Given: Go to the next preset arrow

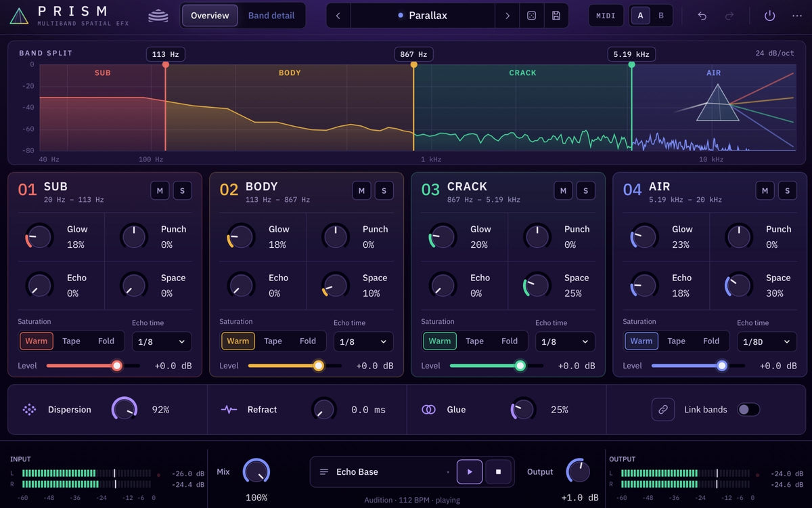Looking at the screenshot, I should coord(507,16).
